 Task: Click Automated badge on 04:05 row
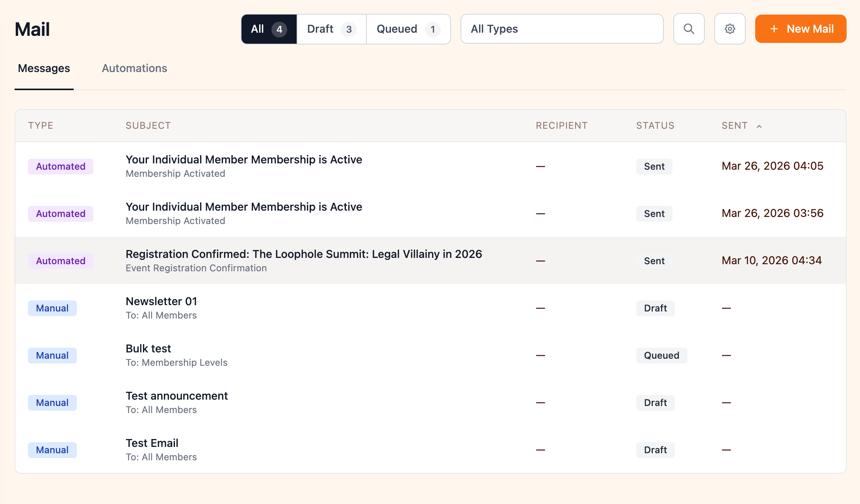61,166
